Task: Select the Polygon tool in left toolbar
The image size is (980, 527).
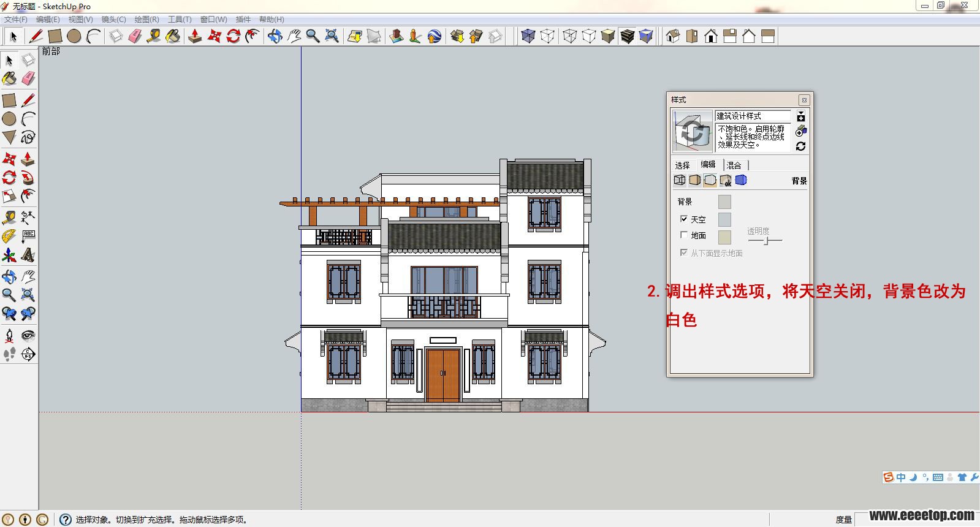Action: click(9, 137)
